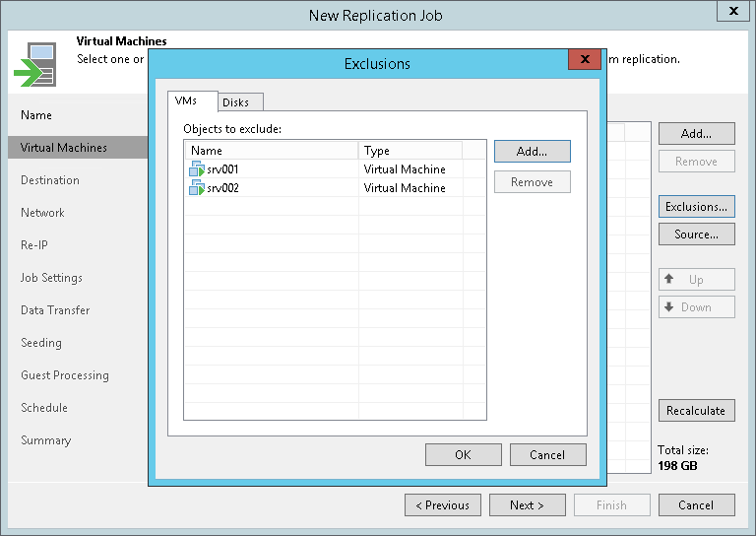
Task: Close the Exclusions dialog window
Action: 585,60
